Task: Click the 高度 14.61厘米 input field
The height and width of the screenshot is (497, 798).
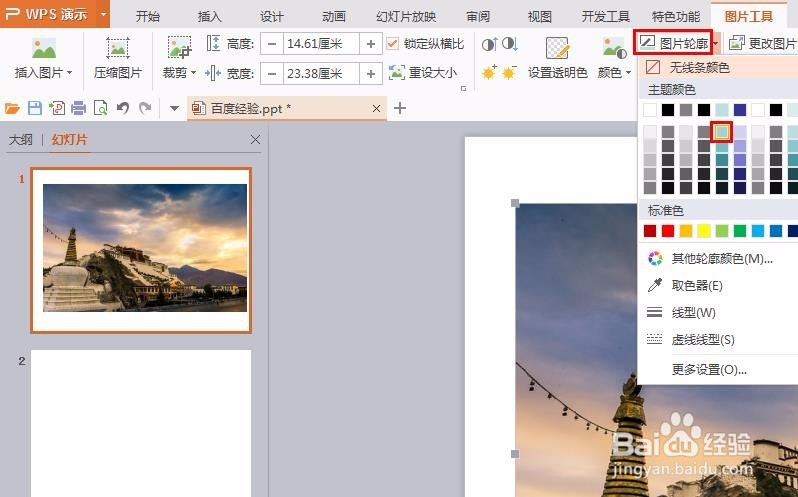Action: click(321, 44)
